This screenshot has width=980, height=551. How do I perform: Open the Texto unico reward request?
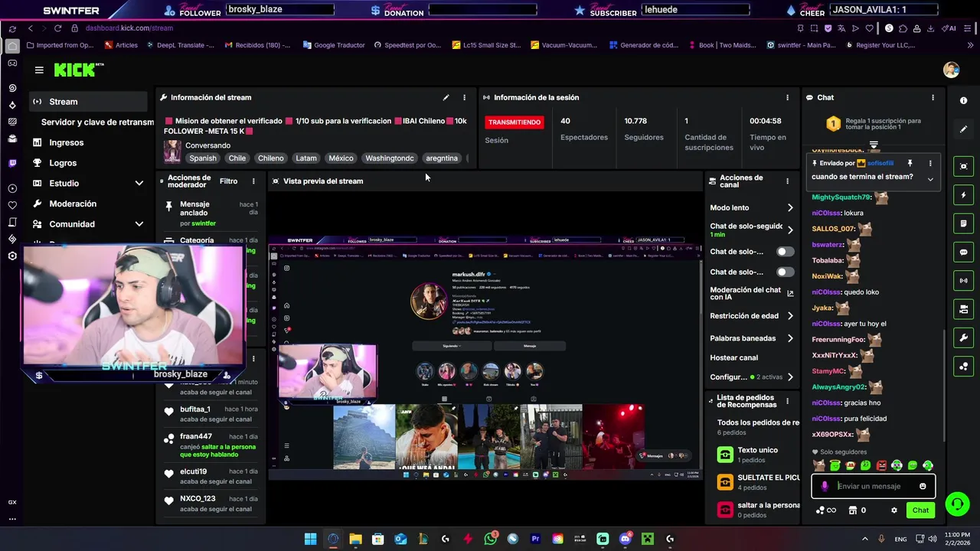point(758,455)
